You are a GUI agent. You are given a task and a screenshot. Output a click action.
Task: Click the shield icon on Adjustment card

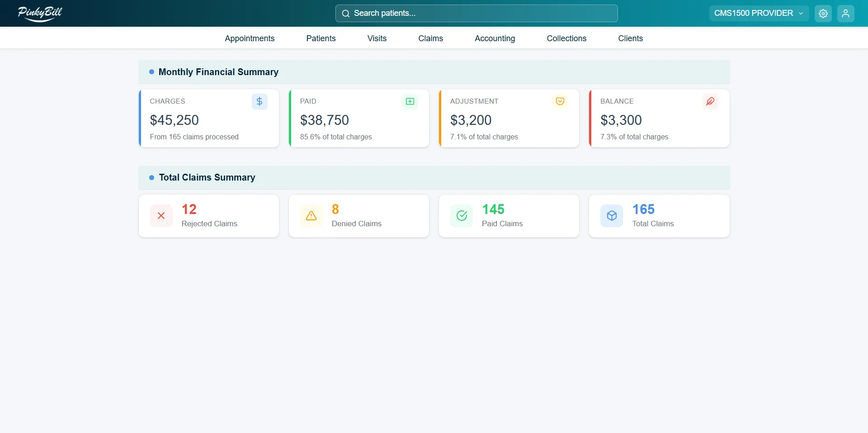point(560,101)
